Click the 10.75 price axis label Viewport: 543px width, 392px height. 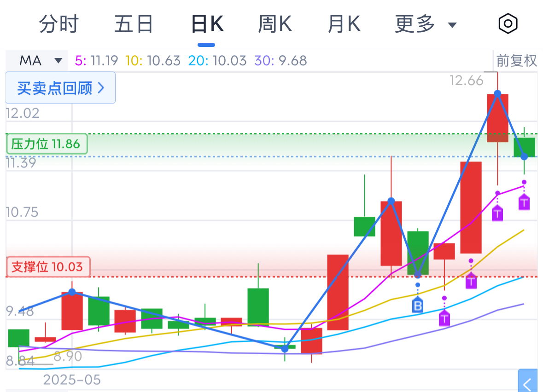[x=22, y=212]
